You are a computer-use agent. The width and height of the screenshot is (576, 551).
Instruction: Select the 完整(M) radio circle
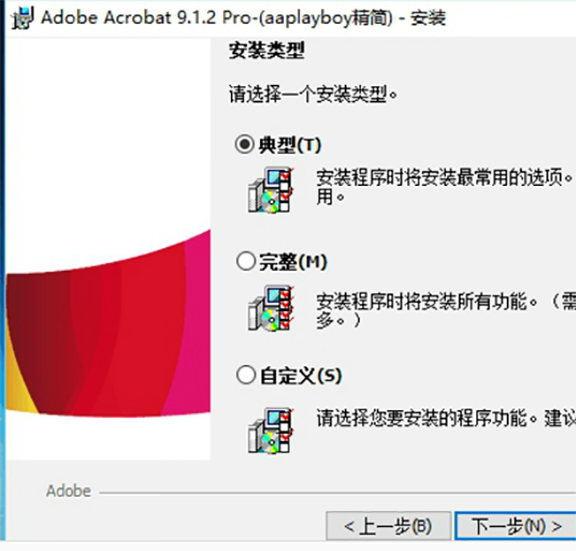tap(246, 261)
